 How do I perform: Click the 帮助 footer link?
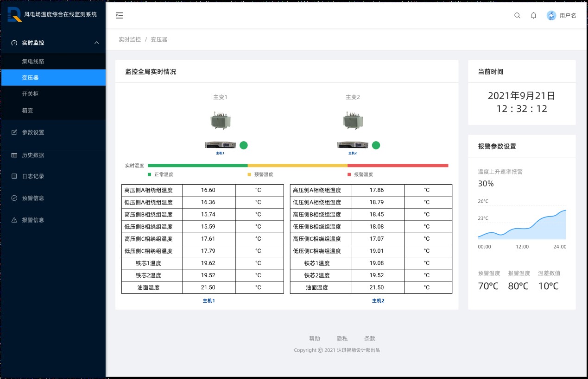314,339
